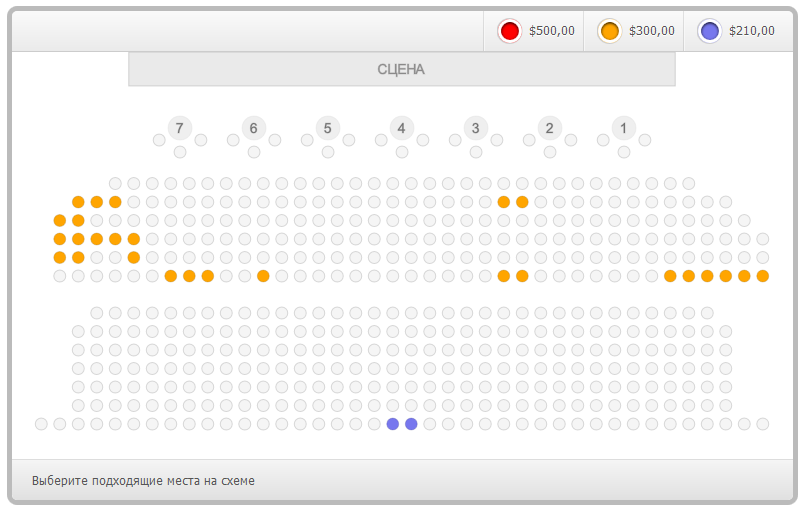Select the small seat directly below box 1
The image size is (807, 514).
[624, 152]
